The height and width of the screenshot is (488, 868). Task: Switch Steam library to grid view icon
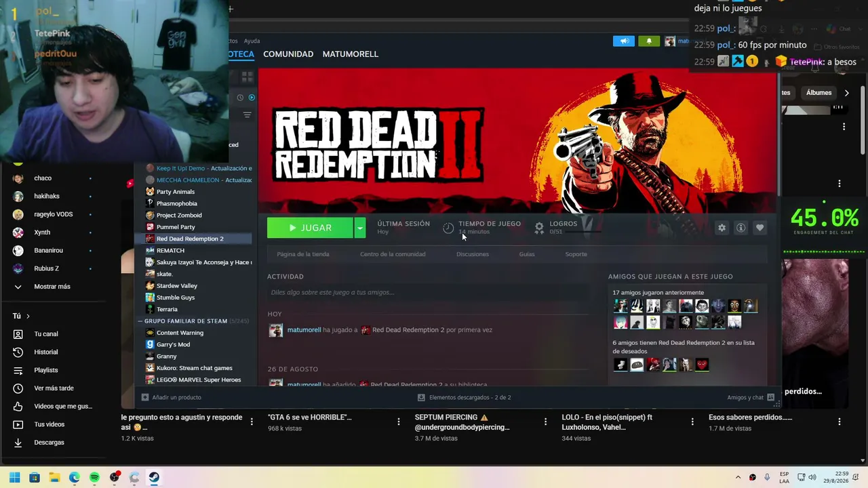point(247,77)
